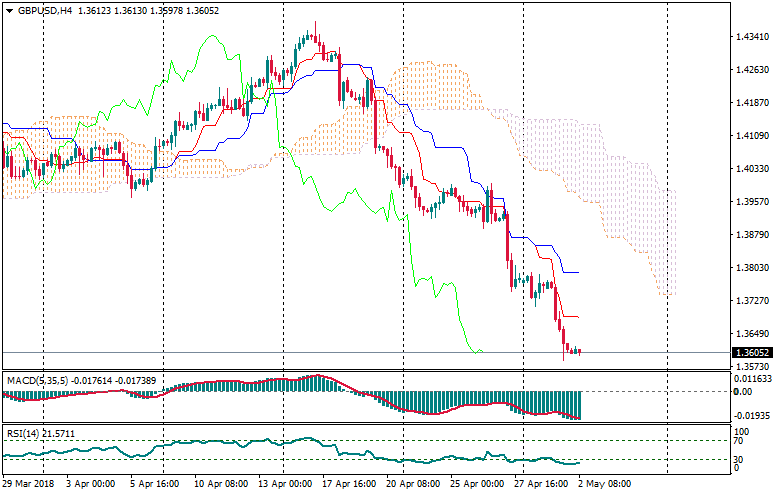Click the 29 Mar 2018 date label
This screenshot has width=773, height=495.
tap(27, 483)
